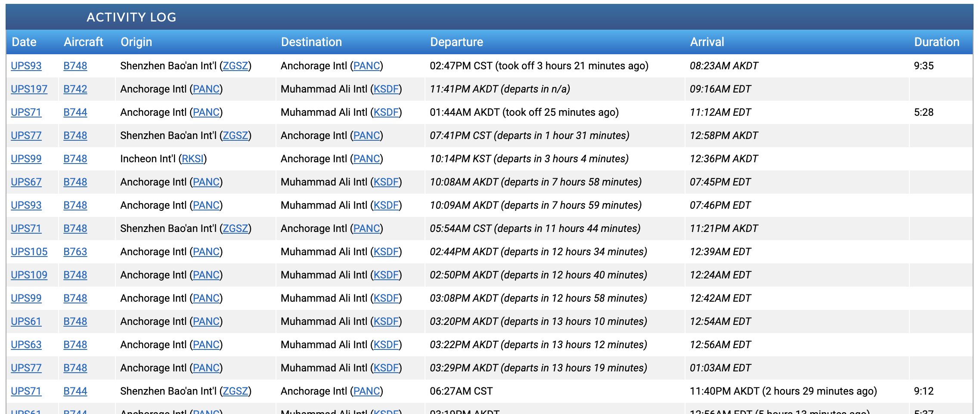
Task: Select arrival time 09:16AM EDT
Action: (720, 89)
